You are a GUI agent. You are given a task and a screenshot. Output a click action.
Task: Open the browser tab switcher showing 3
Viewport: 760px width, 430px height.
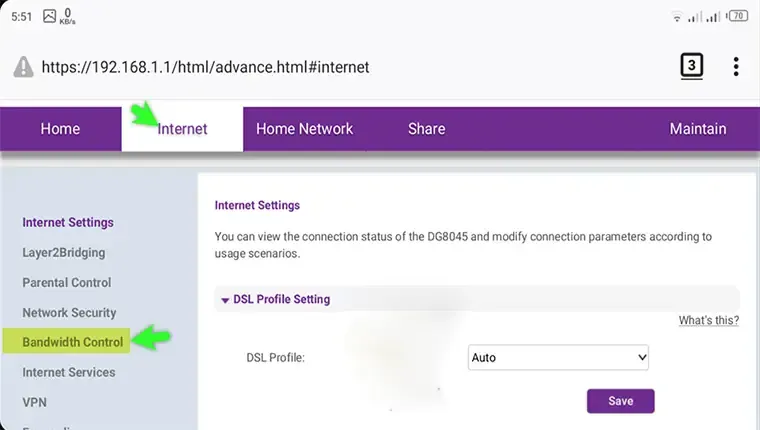click(x=692, y=66)
